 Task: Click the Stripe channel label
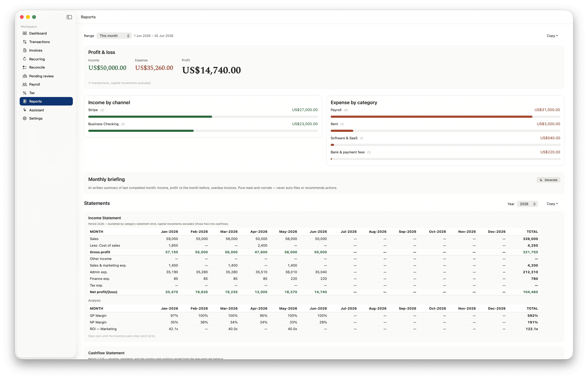(x=93, y=110)
